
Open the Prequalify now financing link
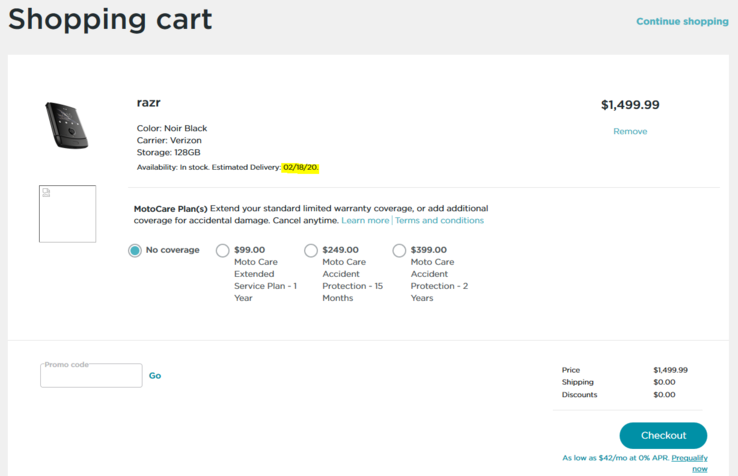tap(690, 463)
